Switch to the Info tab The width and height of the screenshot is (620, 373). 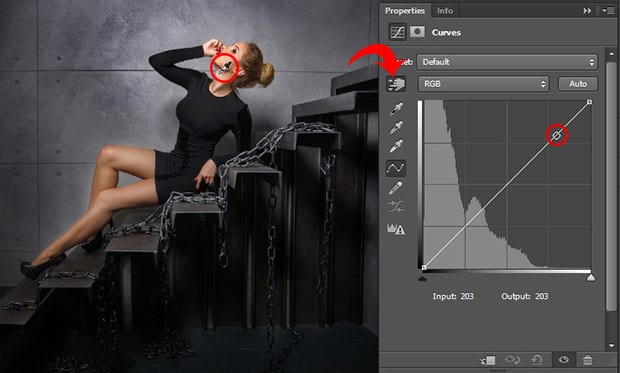(445, 11)
